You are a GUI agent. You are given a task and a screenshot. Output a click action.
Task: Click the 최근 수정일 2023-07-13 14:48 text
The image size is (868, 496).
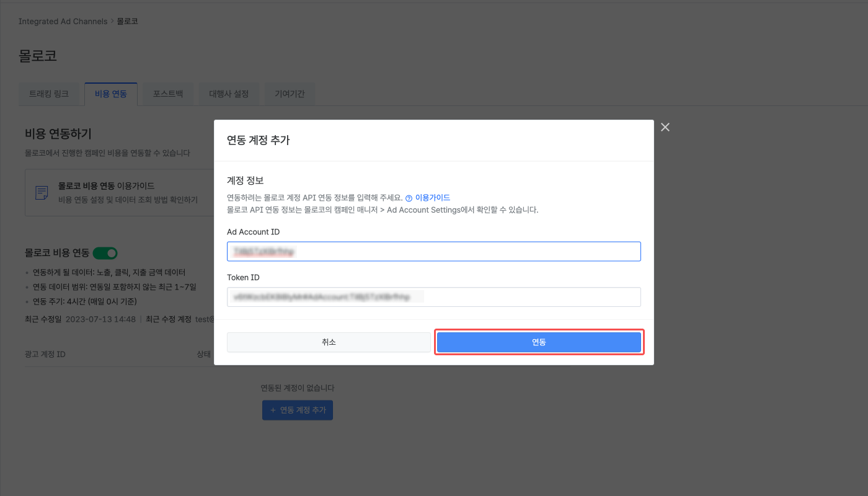coord(80,319)
